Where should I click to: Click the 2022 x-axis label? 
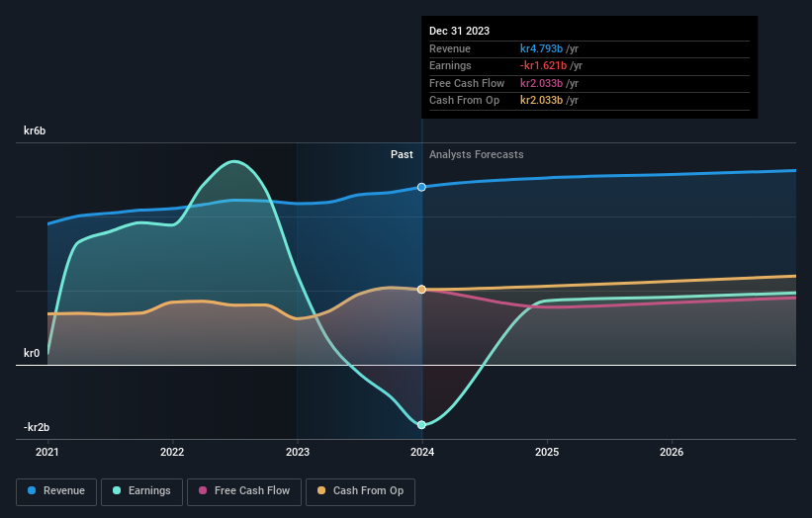tap(172, 452)
